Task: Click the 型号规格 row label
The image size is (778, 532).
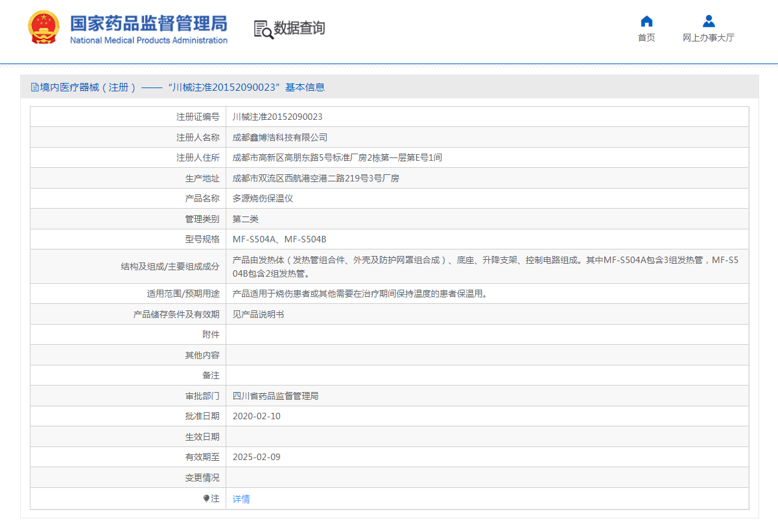Action: (202, 239)
